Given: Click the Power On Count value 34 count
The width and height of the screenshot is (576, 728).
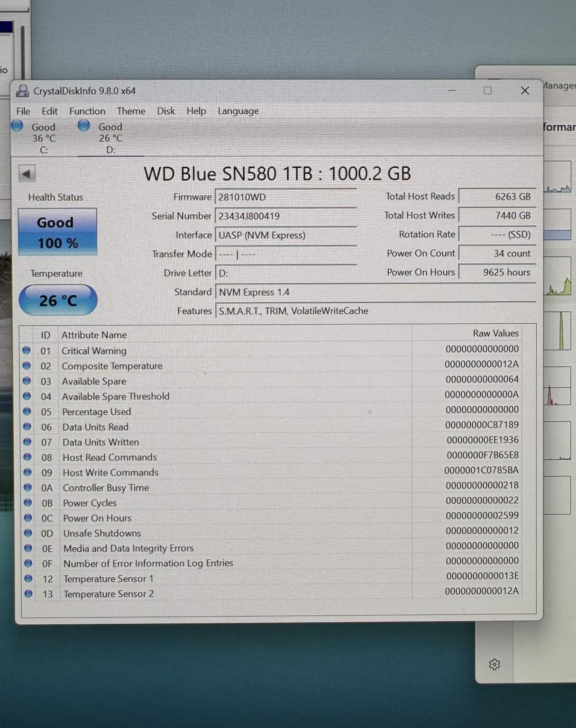Looking at the screenshot, I should (x=497, y=253).
